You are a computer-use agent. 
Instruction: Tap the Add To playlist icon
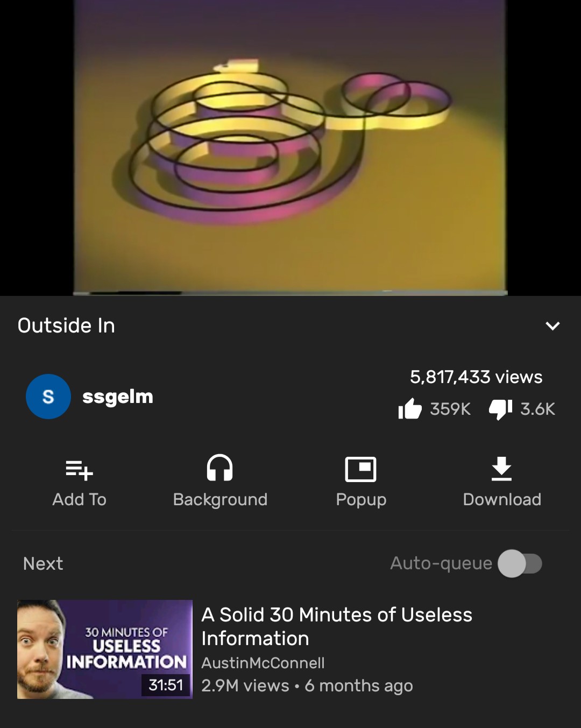click(79, 469)
